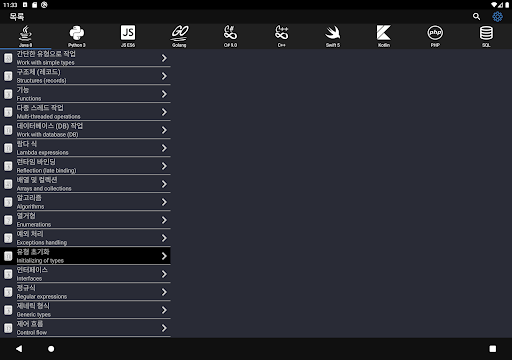Open settings via the gear icon
Viewport: 512px width, 360px height.
[497, 16]
